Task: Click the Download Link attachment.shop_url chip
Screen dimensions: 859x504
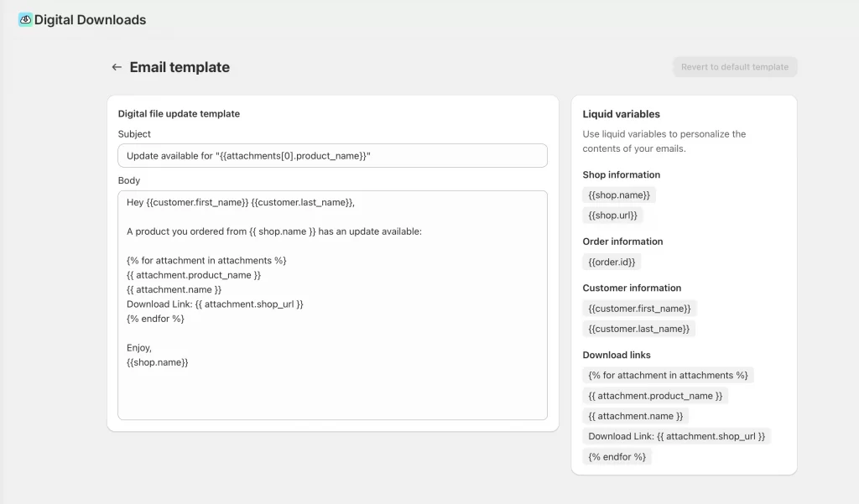Action: click(x=676, y=436)
